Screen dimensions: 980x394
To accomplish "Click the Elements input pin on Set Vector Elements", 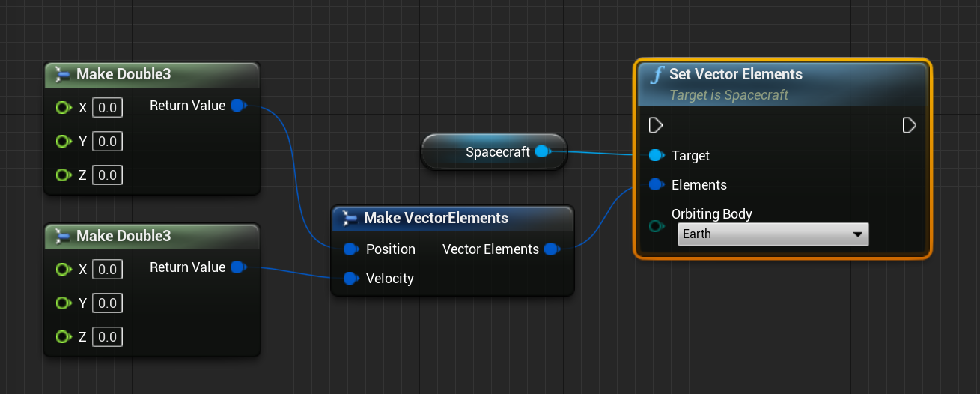I will click(657, 184).
